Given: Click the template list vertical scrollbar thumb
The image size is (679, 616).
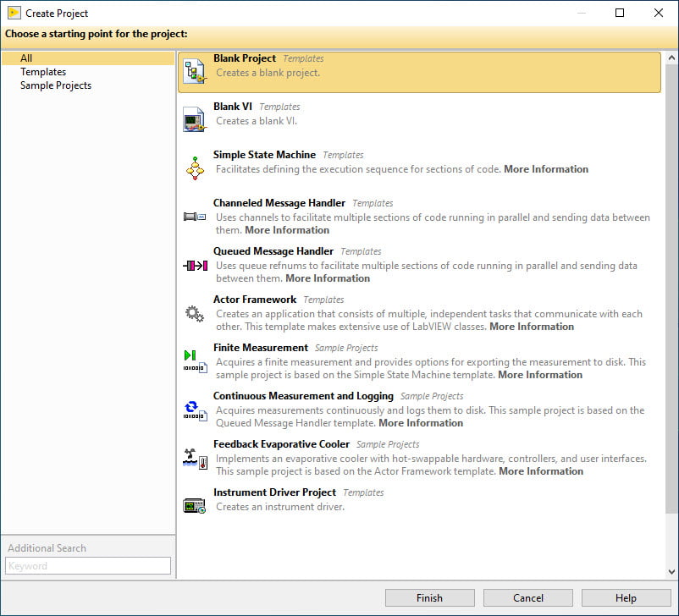Looking at the screenshot, I should tap(671, 289).
